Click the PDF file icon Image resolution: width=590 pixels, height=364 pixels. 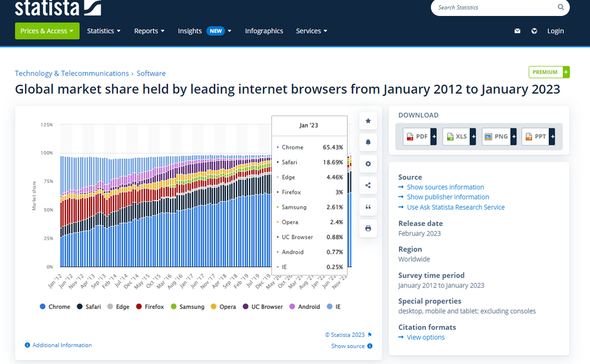pyautogui.click(x=410, y=137)
